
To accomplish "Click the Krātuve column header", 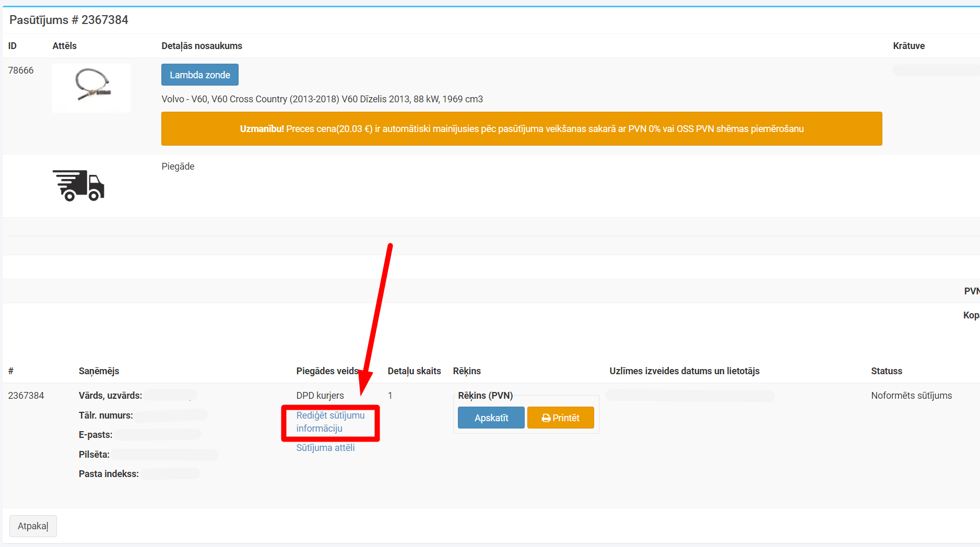I will click(x=908, y=46).
